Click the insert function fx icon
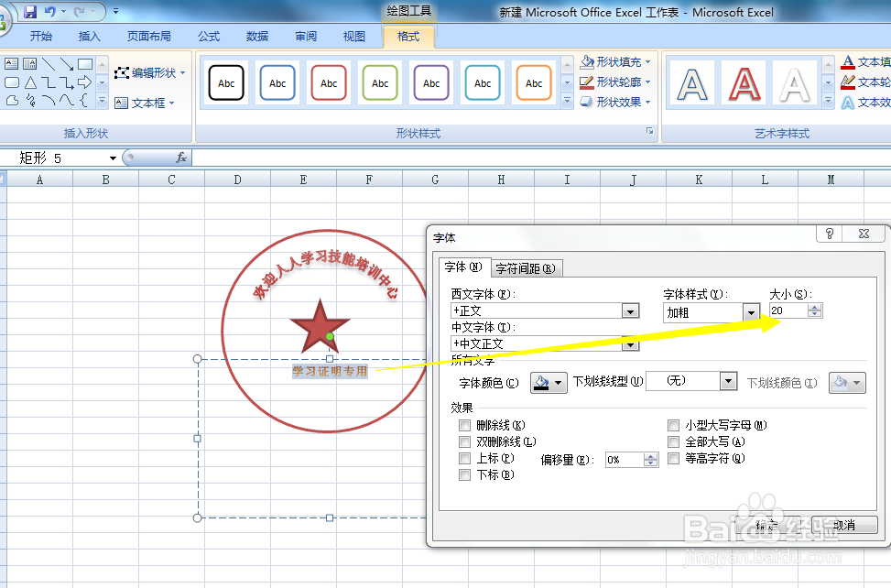Image resolution: width=891 pixels, height=588 pixels. (181, 158)
